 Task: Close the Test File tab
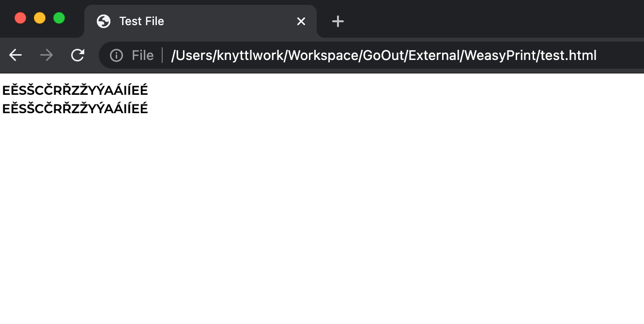click(x=301, y=21)
